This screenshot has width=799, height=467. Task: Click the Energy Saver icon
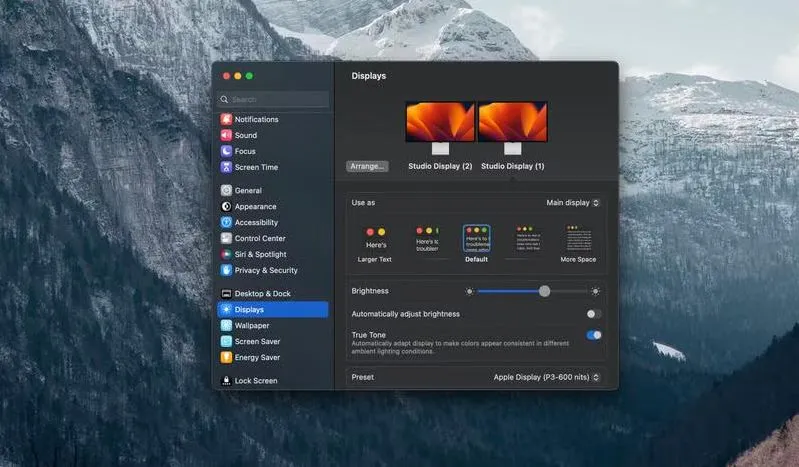[226, 357]
